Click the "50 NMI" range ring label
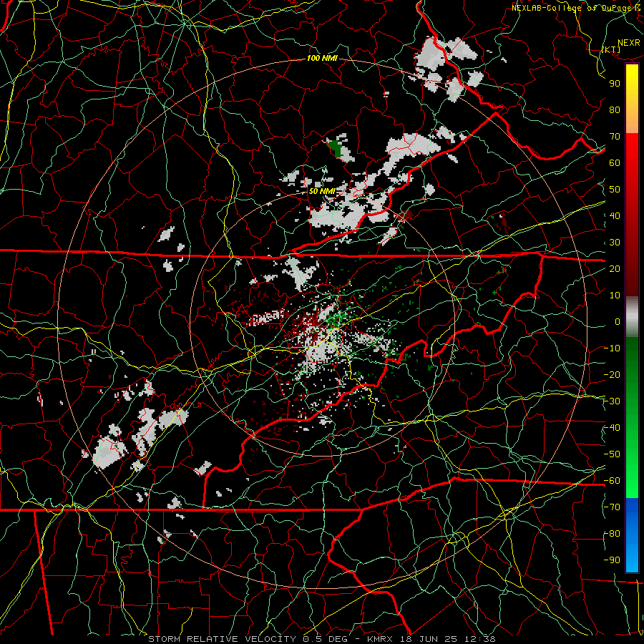 tap(322, 191)
